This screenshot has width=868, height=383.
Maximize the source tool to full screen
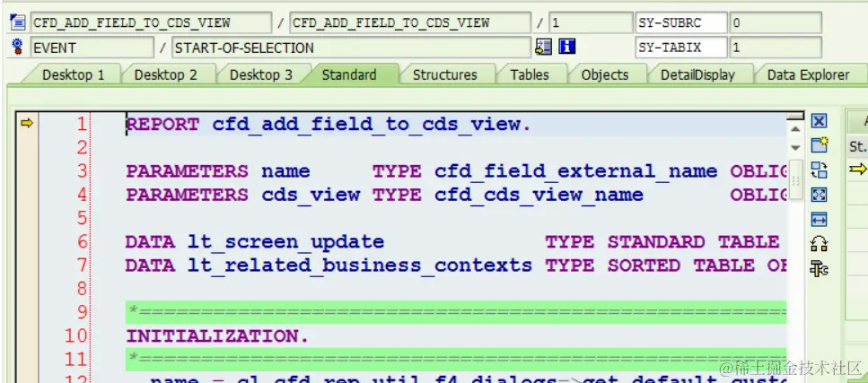pos(819,195)
